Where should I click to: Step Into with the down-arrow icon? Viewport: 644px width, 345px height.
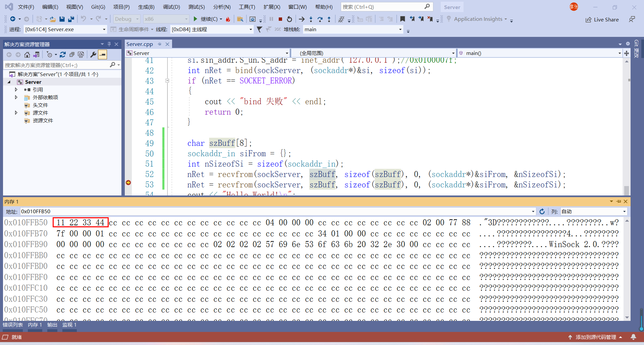point(311,19)
